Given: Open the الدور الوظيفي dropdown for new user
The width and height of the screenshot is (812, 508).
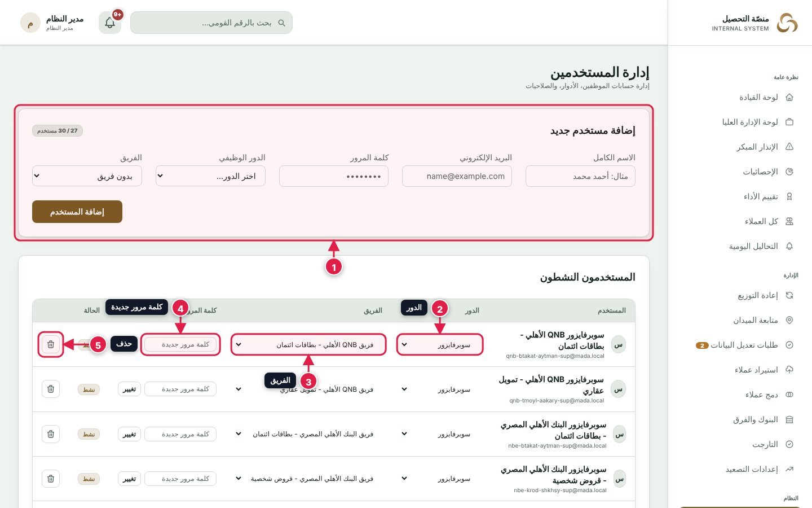Looking at the screenshot, I should point(210,176).
